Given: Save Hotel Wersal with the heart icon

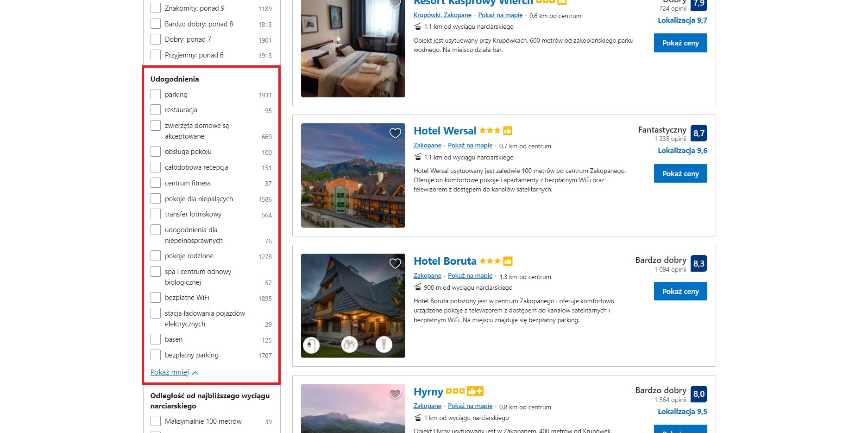Looking at the screenshot, I should click(x=395, y=134).
